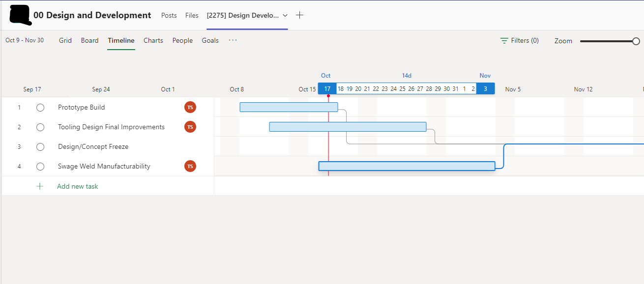Image resolution: width=644 pixels, height=284 pixels.
Task: Click the plus icon beside Add new task
Action: [40, 186]
